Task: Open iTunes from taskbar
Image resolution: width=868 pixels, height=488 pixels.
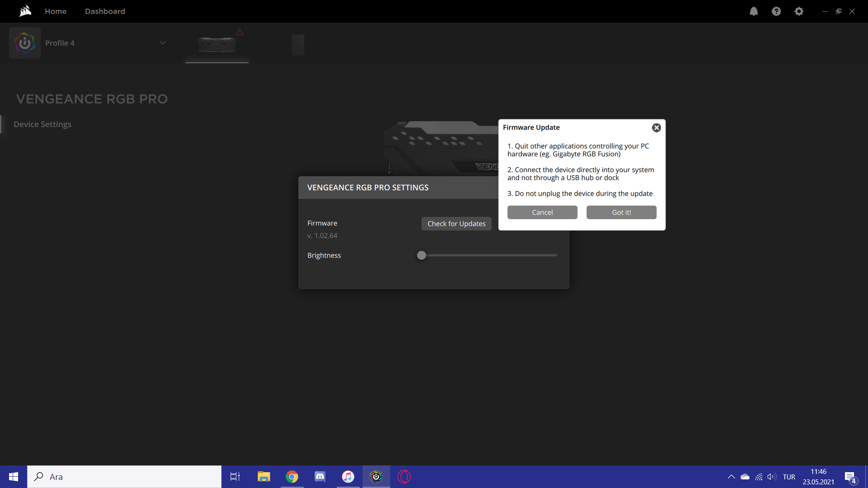Action: 348,477
